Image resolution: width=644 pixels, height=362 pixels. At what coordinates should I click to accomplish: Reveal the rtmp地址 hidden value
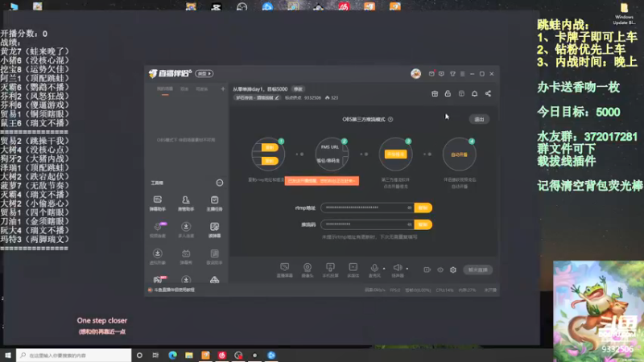coord(409,208)
